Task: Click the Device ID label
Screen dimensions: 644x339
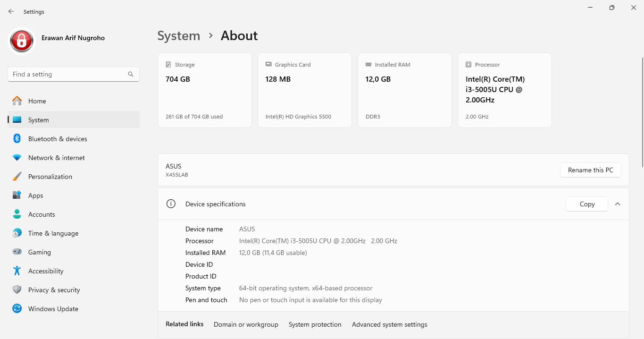Action: tap(199, 264)
